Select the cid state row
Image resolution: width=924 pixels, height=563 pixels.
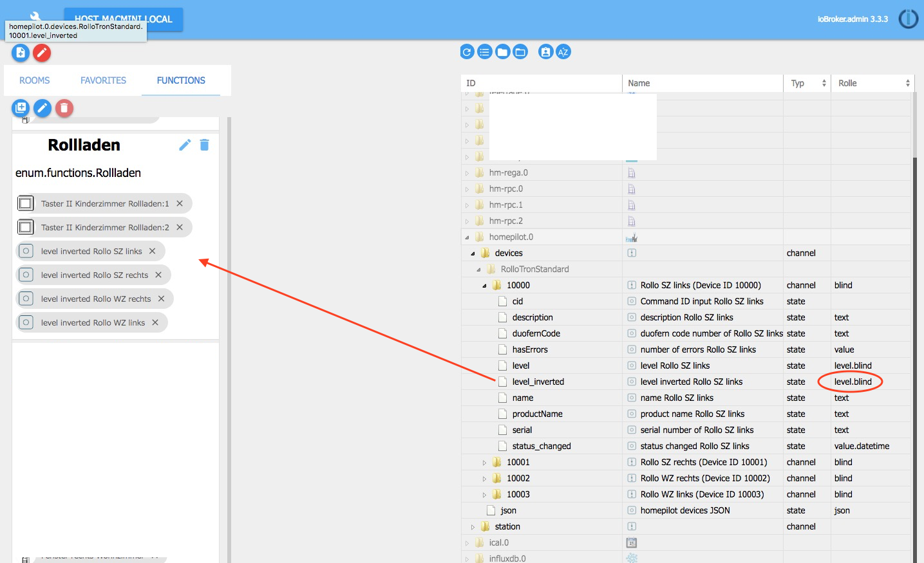(x=687, y=301)
